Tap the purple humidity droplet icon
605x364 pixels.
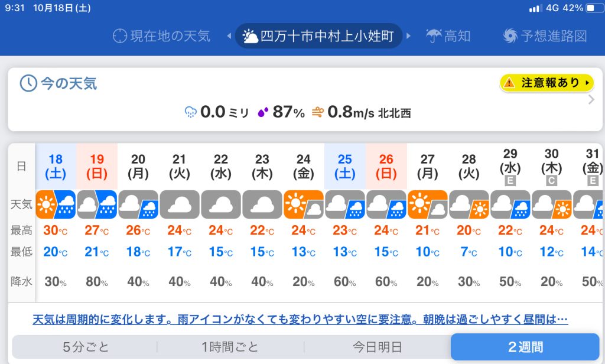(x=264, y=112)
